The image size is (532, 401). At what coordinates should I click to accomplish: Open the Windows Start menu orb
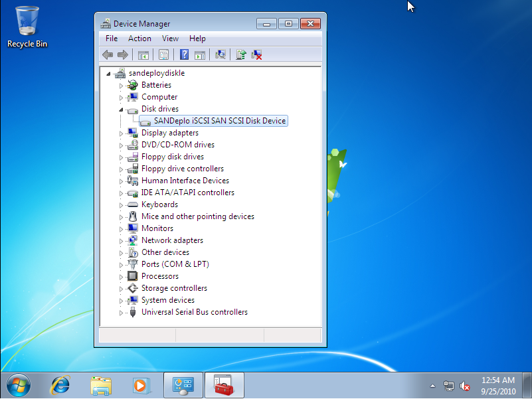19,385
